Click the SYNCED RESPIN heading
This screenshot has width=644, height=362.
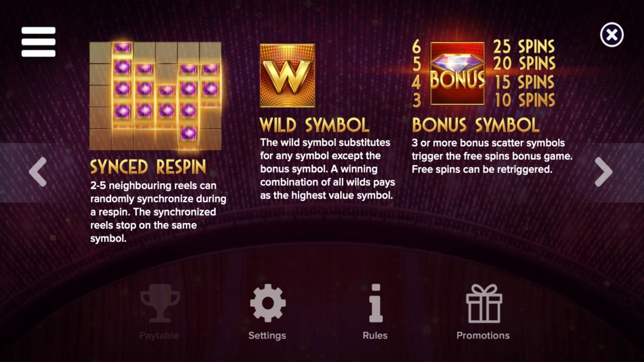point(148,167)
